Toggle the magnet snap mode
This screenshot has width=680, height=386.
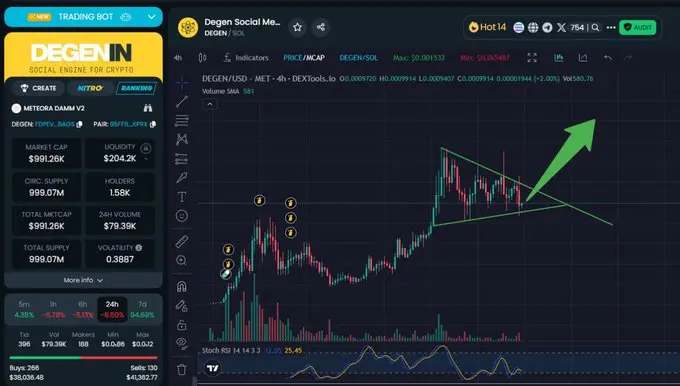pos(182,287)
